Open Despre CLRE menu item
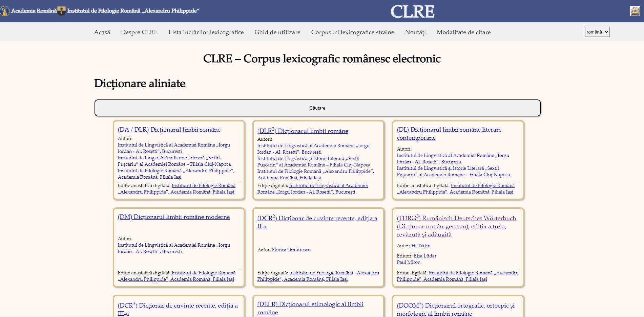Viewport: 644px width, 317px height. click(139, 32)
